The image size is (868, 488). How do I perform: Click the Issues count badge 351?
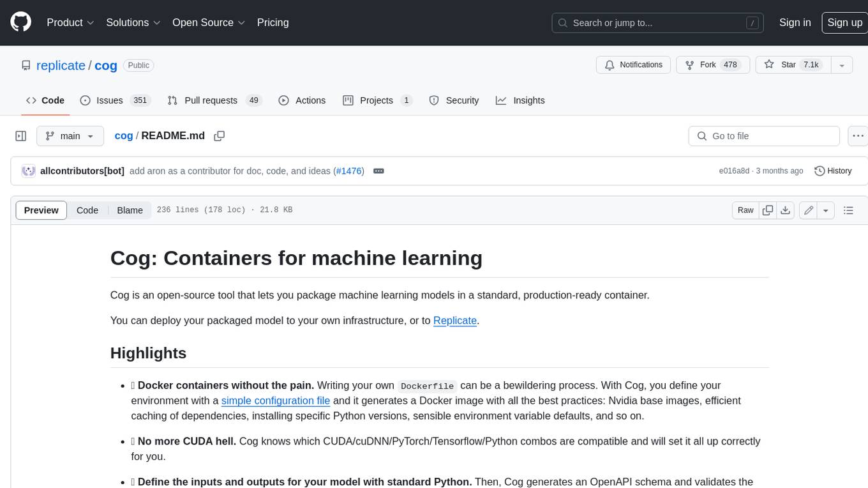click(x=140, y=100)
